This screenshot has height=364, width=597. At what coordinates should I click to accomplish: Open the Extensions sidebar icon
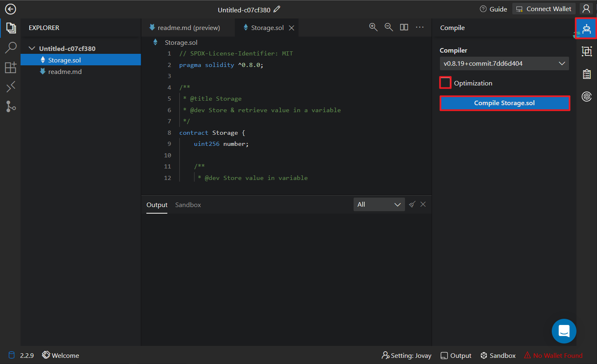pyautogui.click(x=11, y=67)
